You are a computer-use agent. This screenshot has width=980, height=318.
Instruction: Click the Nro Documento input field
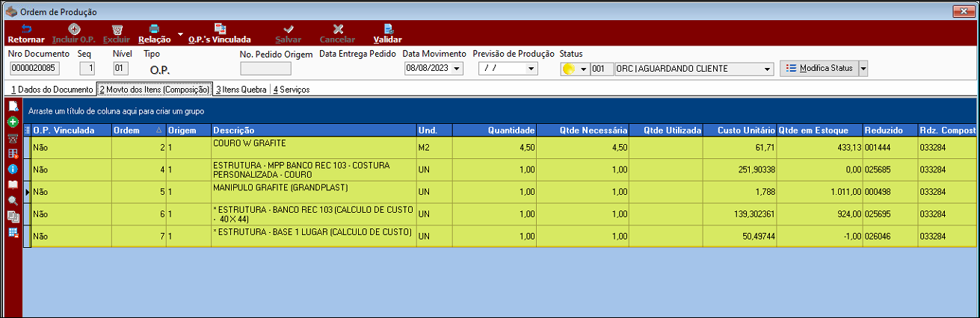pyautogui.click(x=34, y=69)
